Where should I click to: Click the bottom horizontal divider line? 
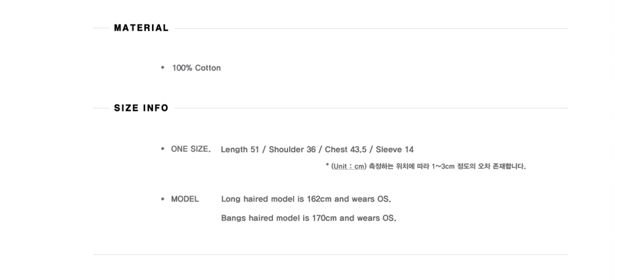[330, 254]
